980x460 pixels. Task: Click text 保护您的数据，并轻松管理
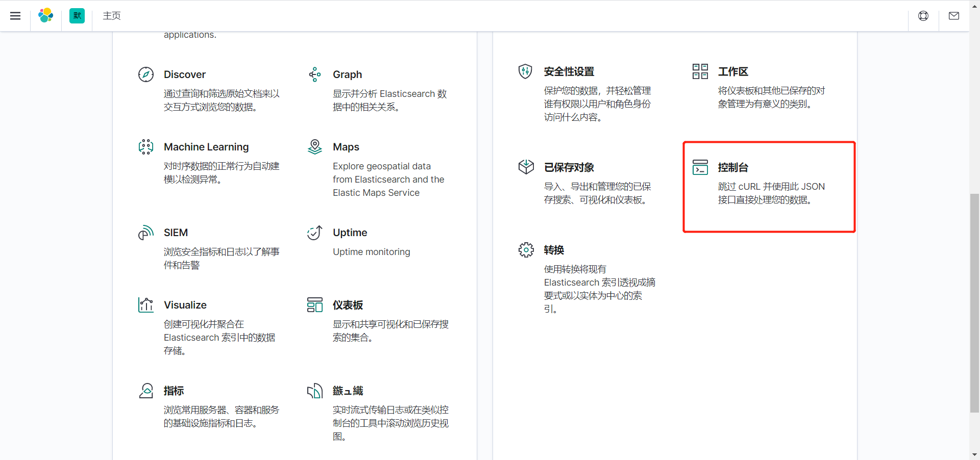click(x=597, y=91)
